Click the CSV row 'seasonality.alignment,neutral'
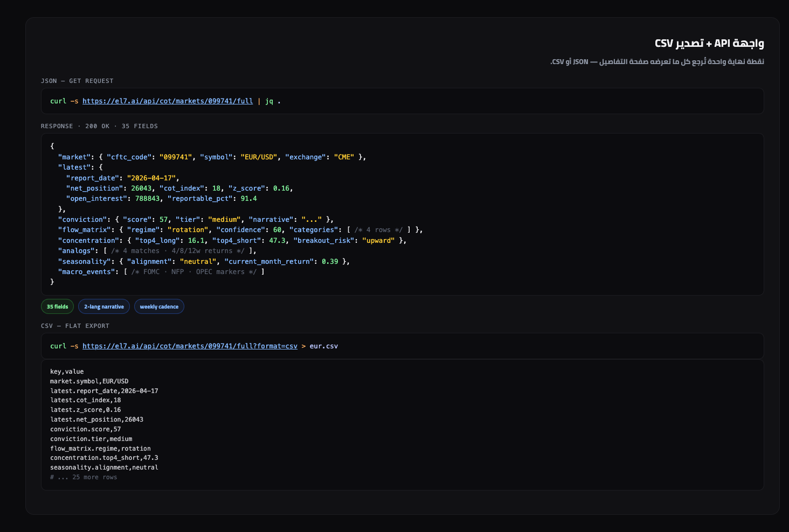789x532 pixels. coord(104,467)
